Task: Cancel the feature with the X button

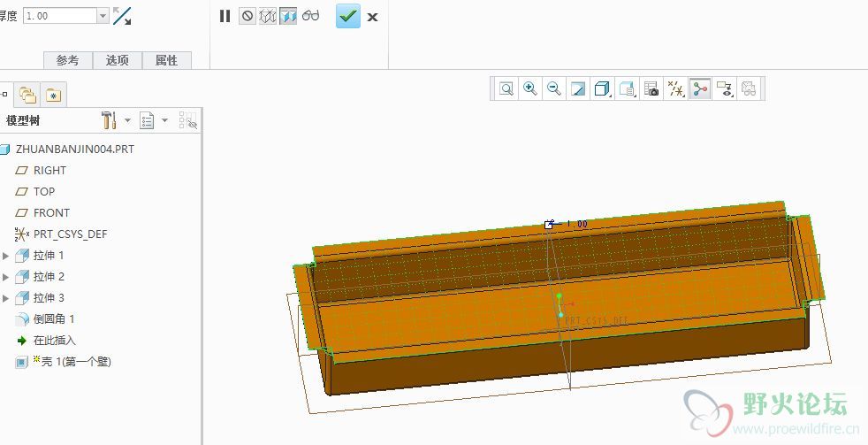Action: tap(372, 17)
